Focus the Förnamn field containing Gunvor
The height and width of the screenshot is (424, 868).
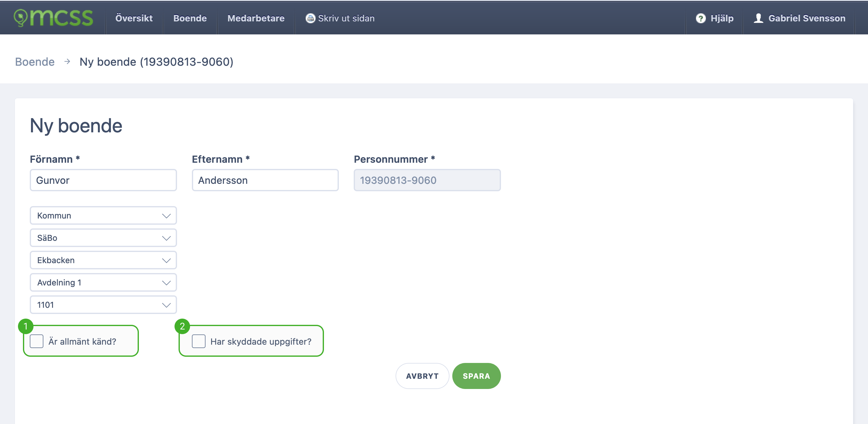103,180
